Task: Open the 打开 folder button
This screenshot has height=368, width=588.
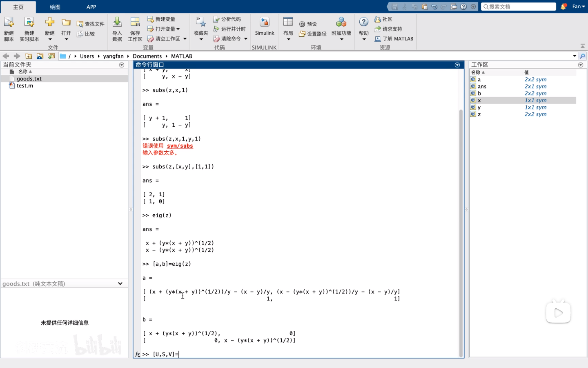Action: (66, 29)
